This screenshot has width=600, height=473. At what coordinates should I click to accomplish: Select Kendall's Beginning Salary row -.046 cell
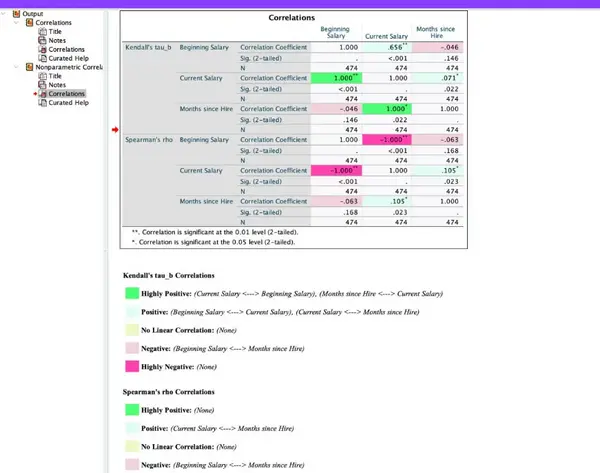437,47
